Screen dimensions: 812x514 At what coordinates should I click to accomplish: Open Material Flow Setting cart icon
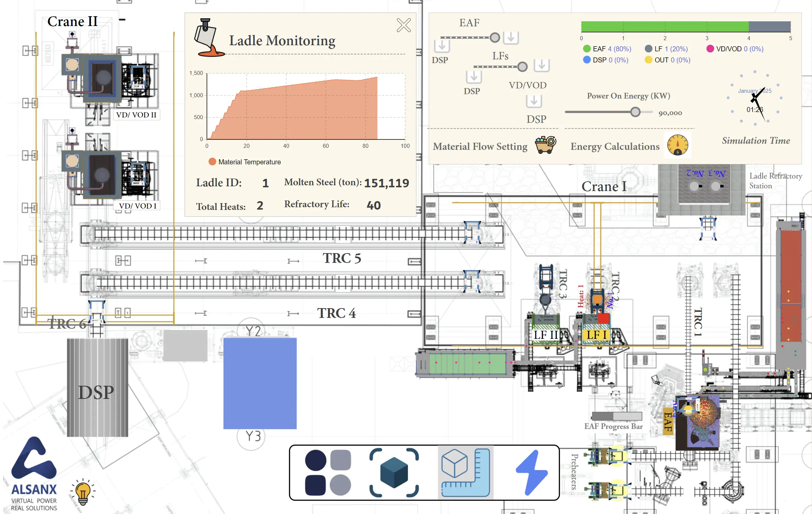coord(545,145)
